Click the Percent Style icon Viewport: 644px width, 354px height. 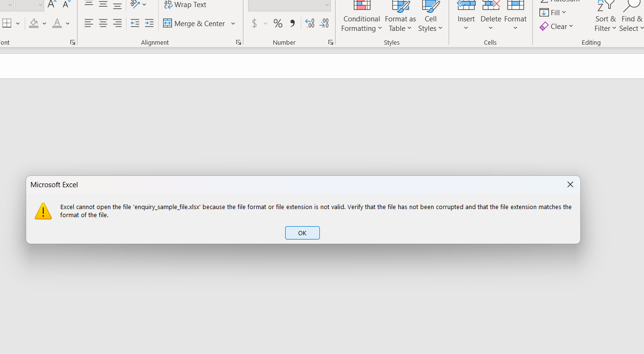278,23
